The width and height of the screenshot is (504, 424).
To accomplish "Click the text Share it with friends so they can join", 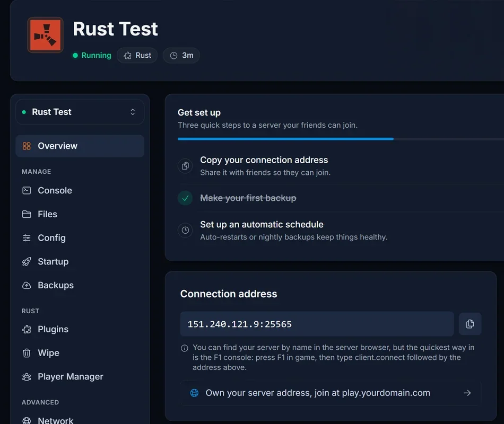I will (x=265, y=172).
